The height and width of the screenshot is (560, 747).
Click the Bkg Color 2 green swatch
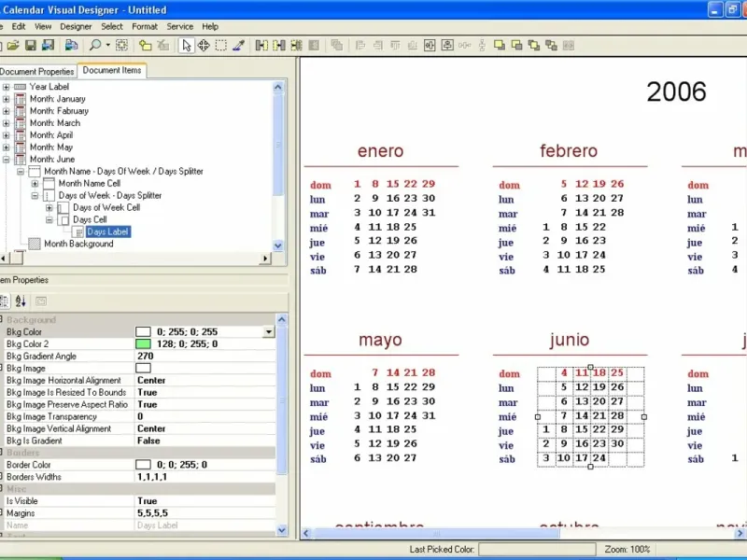143,343
